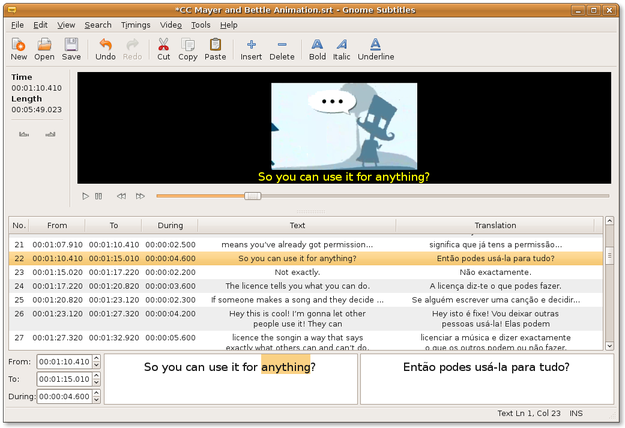Select row 25 'If someone makes a song and they decide ...'
625x428 pixels.
pyautogui.click(x=306, y=300)
